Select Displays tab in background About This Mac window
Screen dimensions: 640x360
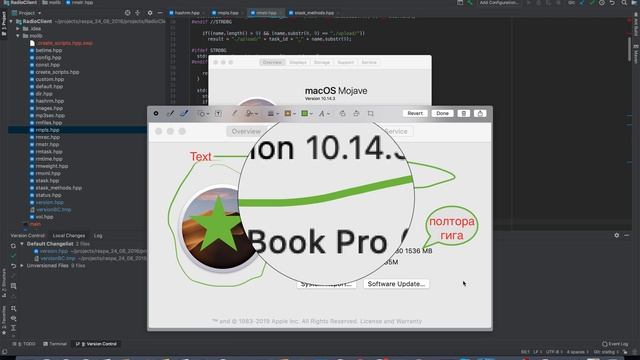[x=298, y=62]
